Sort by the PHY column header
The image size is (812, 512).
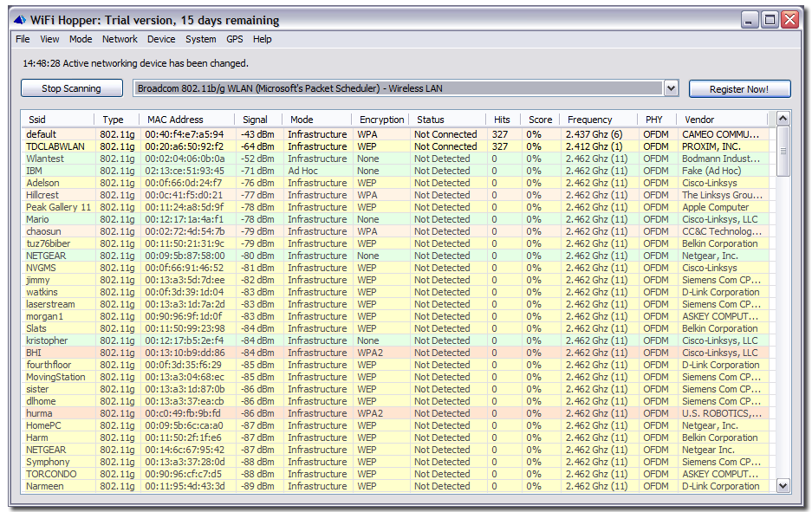[x=657, y=120]
